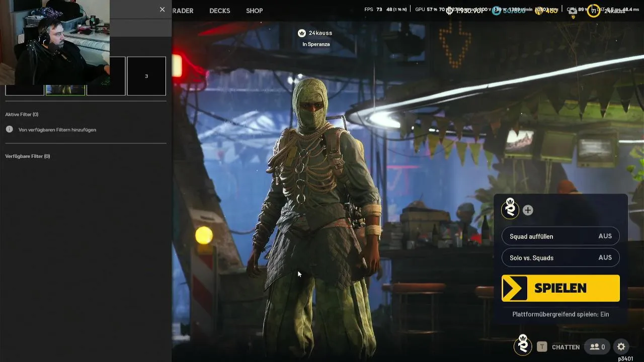Toggle the Squad auffüllen option
This screenshot has height=362, width=644.
[560, 236]
